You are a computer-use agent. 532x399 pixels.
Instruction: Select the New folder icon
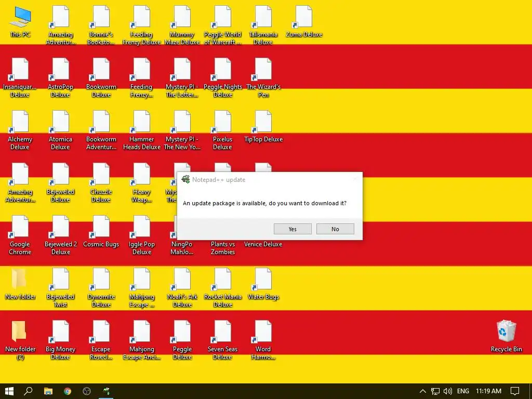click(20, 284)
